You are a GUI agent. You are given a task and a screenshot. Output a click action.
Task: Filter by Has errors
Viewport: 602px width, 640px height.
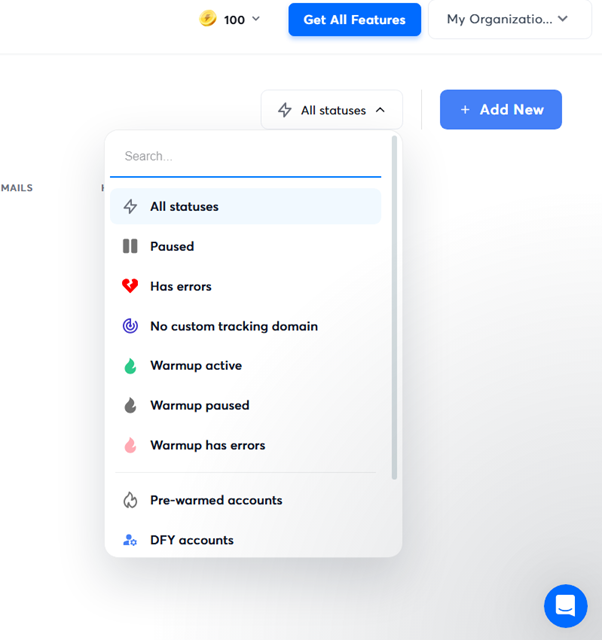[x=245, y=287]
